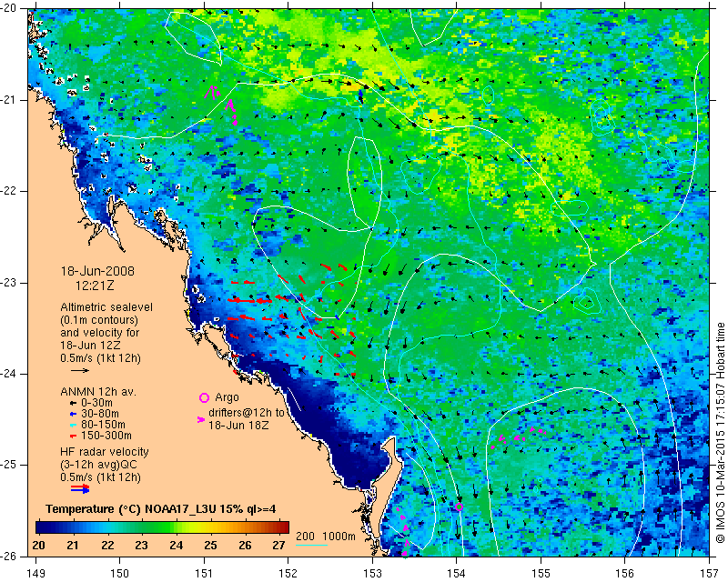The image size is (728, 582).
Task: Click the '20' color bar tick label
Action: pos(38,546)
